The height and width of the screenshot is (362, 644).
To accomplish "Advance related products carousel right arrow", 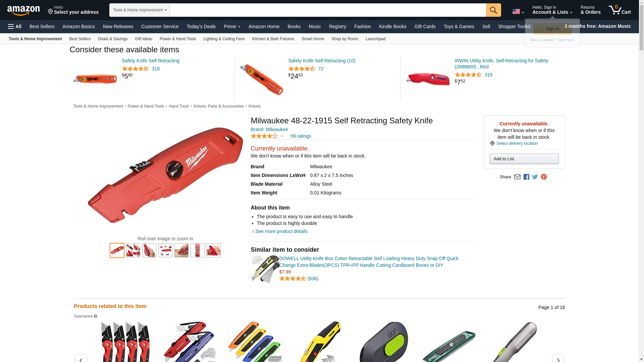I will [558, 359].
